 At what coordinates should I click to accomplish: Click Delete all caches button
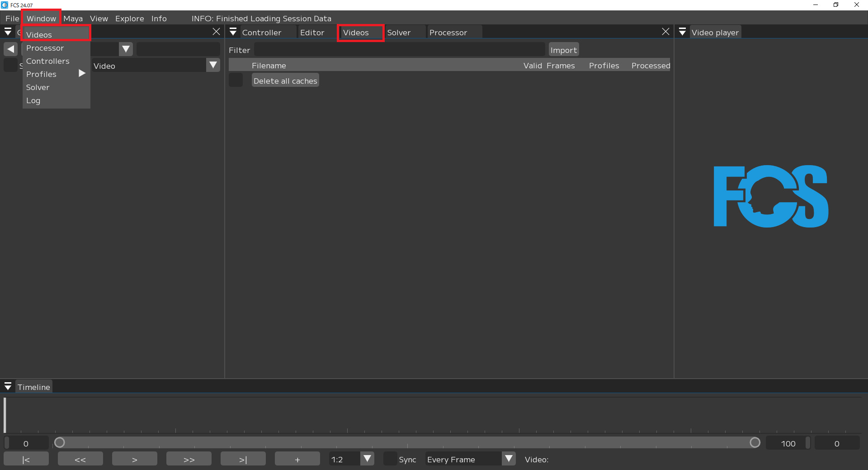285,81
